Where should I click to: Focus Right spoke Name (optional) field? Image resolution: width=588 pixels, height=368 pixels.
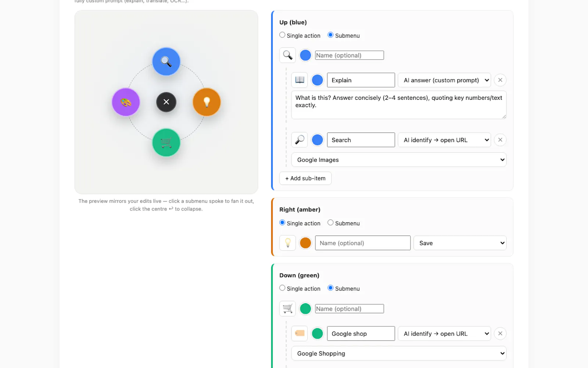click(363, 243)
